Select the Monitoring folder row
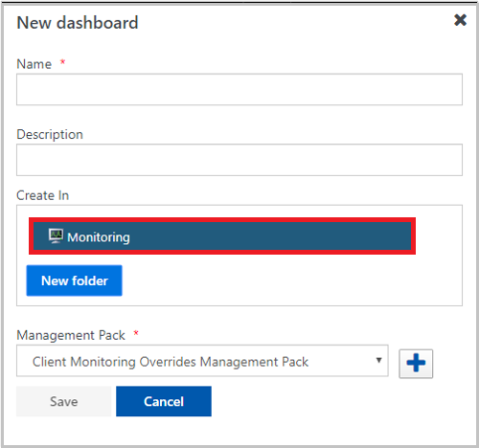479x448 pixels. (x=222, y=236)
